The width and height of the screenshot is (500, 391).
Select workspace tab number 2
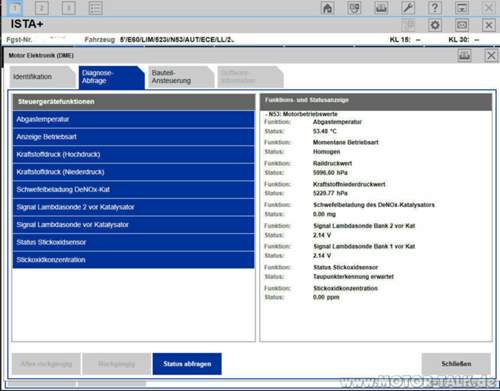pos(42,8)
